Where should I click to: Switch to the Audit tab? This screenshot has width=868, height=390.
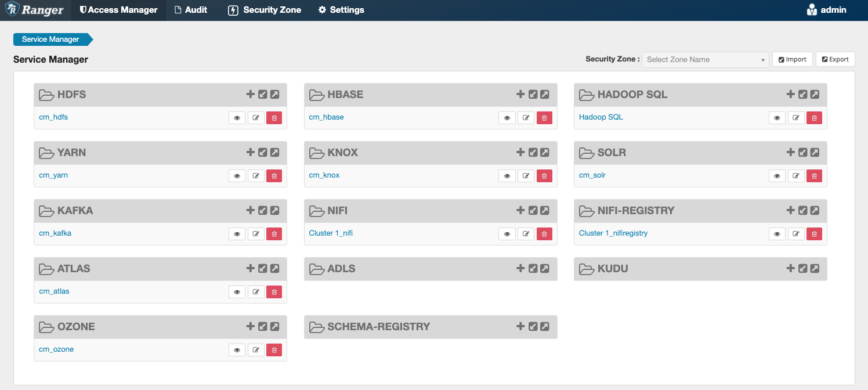(x=191, y=10)
